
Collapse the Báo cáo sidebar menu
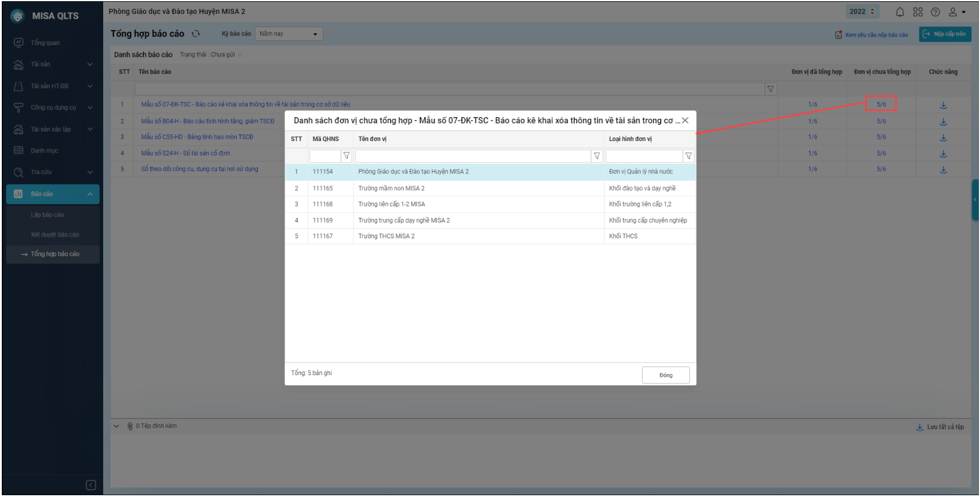click(x=90, y=194)
